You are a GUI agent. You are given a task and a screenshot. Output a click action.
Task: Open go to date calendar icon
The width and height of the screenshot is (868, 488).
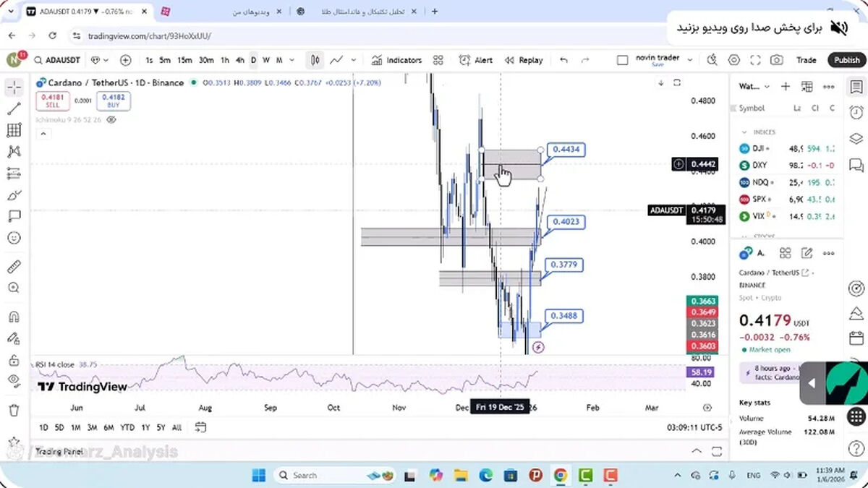(x=202, y=427)
